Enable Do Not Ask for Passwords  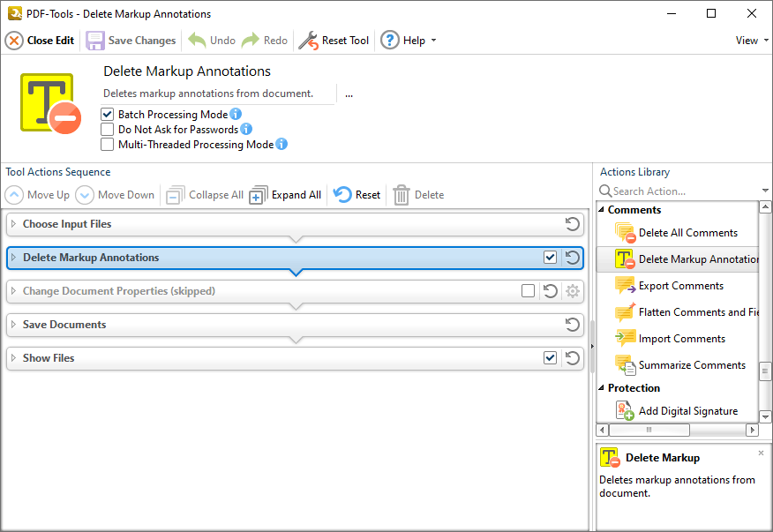click(x=107, y=129)
